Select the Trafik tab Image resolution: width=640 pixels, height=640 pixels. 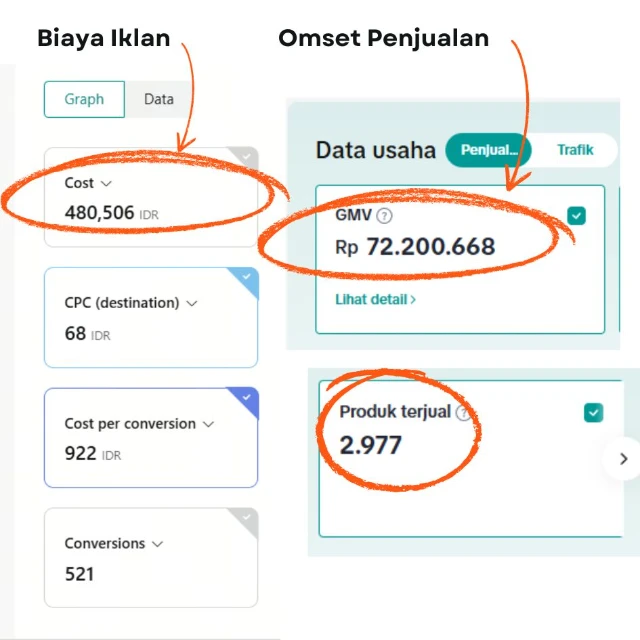575,150
